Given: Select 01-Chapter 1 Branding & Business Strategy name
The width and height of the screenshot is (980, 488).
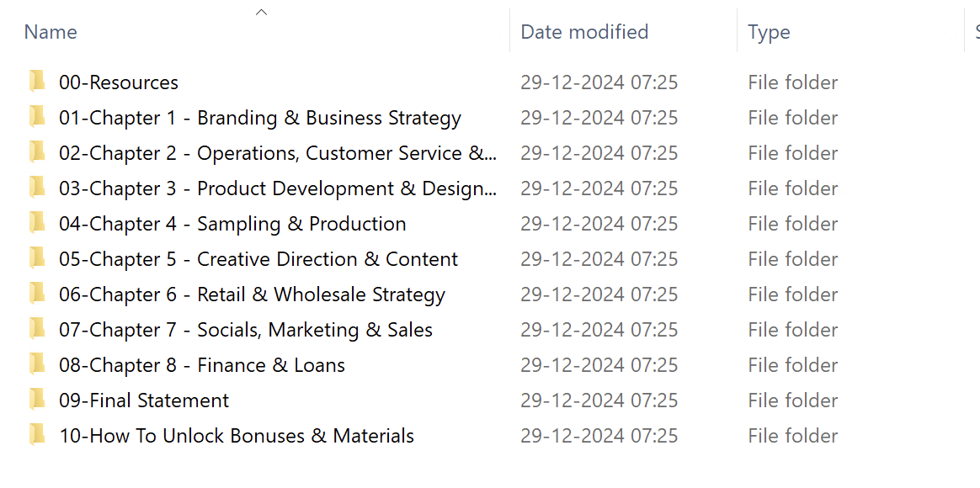Looking at the screenshot, I should pos(259,118).
